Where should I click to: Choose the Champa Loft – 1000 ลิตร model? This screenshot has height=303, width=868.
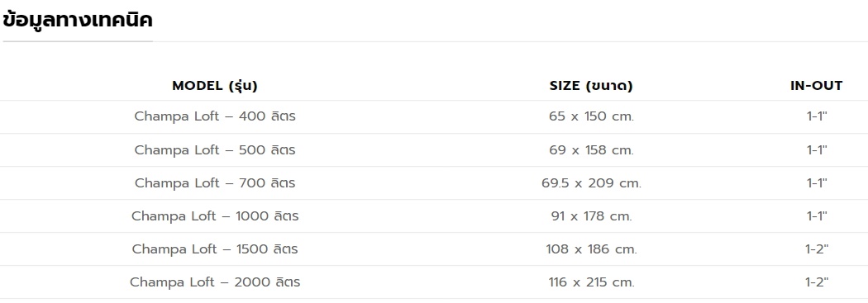coord(215,216)
